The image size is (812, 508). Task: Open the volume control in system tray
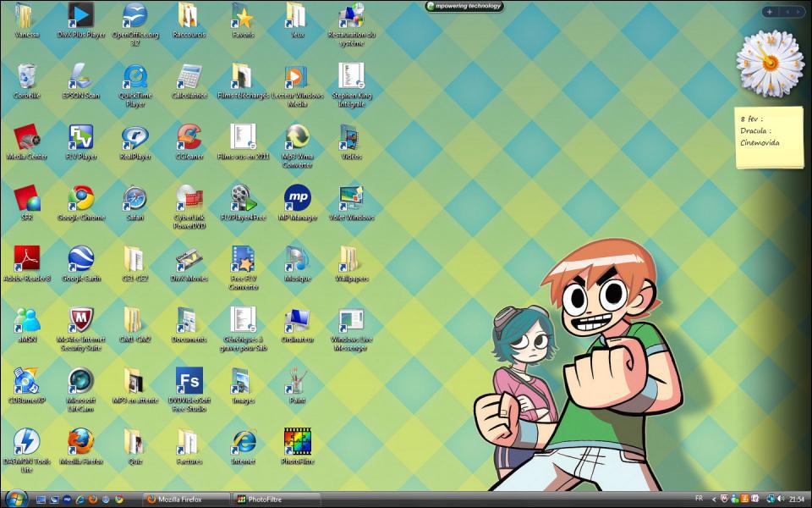point(781,500)
